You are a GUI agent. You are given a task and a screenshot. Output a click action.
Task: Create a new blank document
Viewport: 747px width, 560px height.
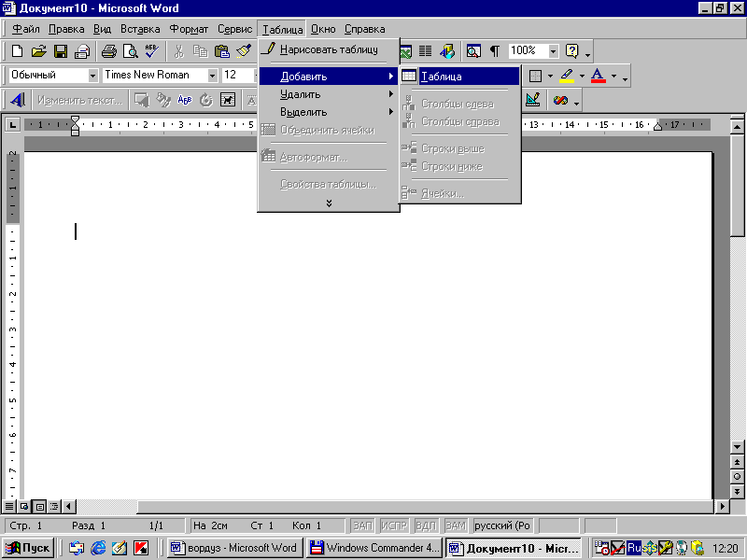pos(17,51)
